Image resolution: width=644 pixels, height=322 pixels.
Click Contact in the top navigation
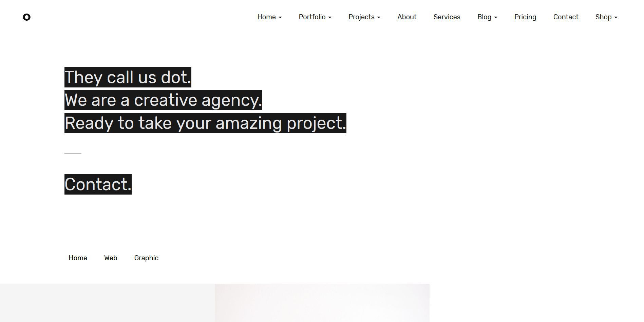pyautogui.click(x=566, y=17)
